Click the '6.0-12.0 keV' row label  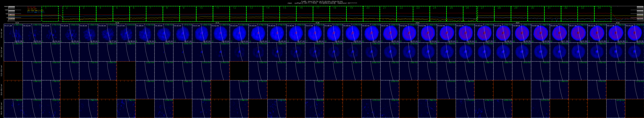tap(2, 52)
